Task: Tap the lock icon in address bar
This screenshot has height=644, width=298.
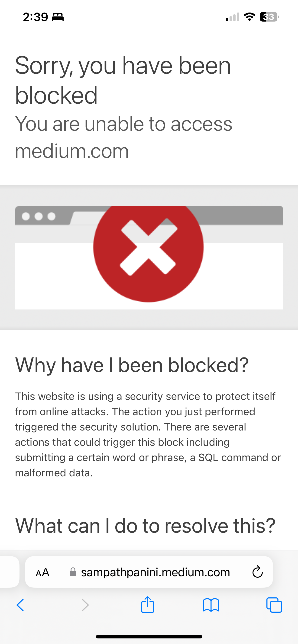Action: (x=73, y=572)
